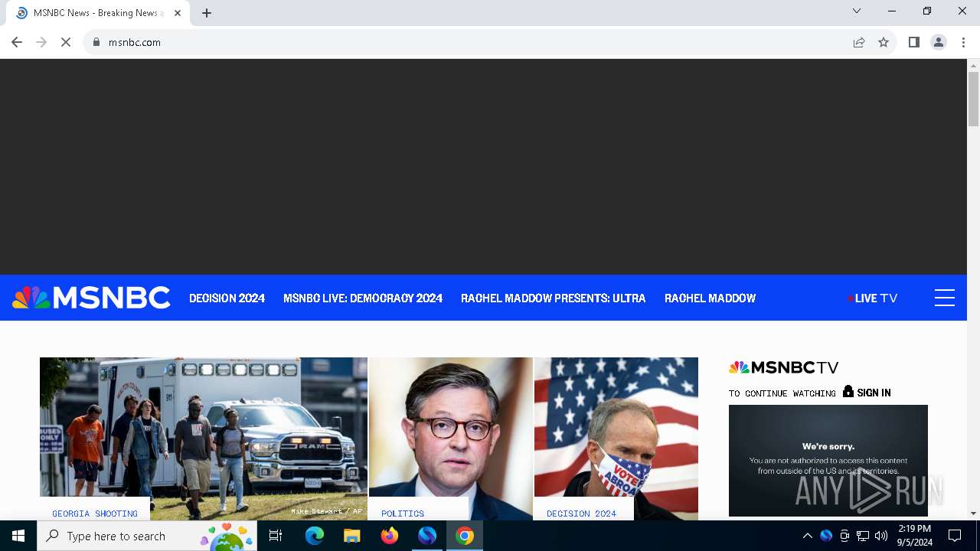Open the blue sphere app in taskbar

427,536
